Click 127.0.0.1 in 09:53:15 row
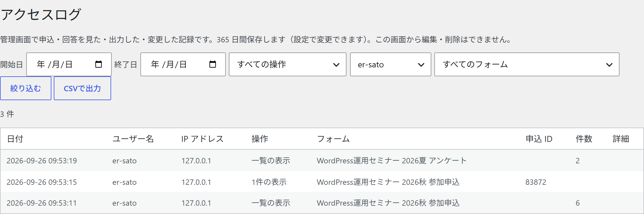Screen dimensions: 644x214 click(x=196, y=182)
